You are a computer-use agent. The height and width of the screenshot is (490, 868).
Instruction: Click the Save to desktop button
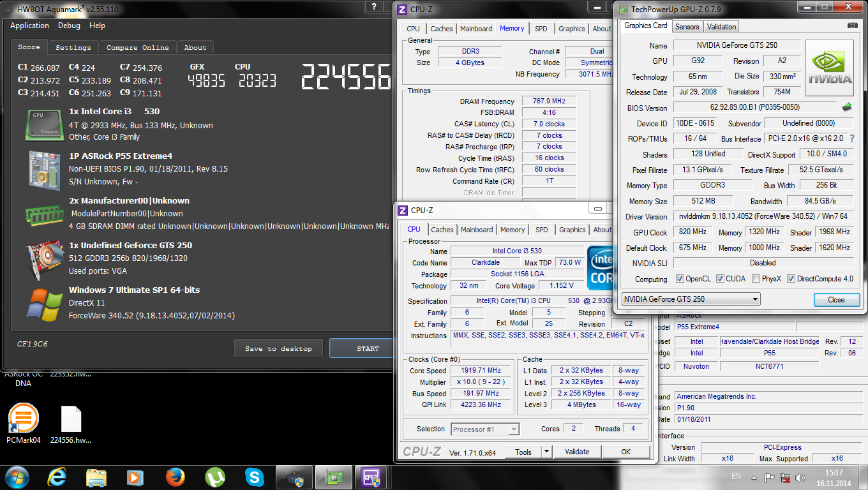click(278, 348)
